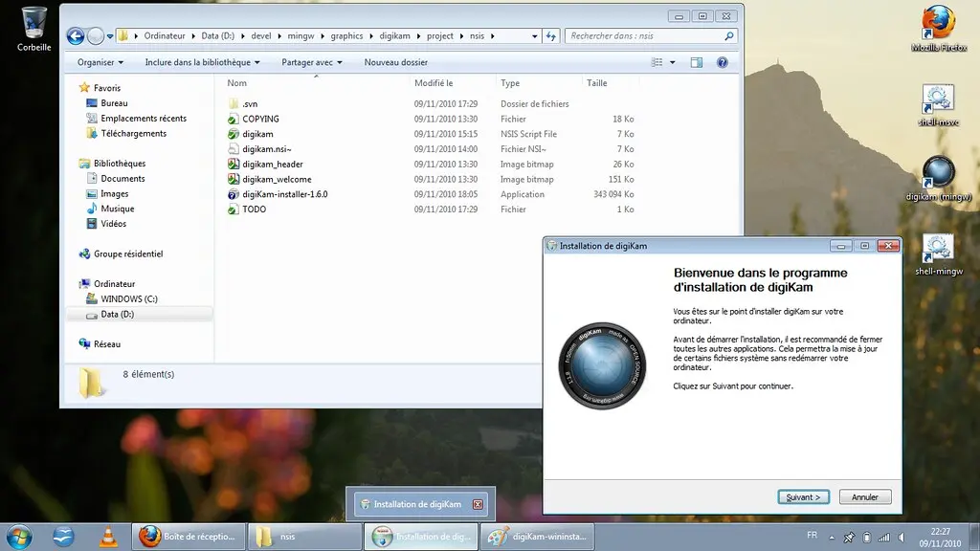Image resolution: width=980 pixels, height=551 pixels.
Task: Click the Help question mark icon in Explorer
Action: [x=724, y=62]
